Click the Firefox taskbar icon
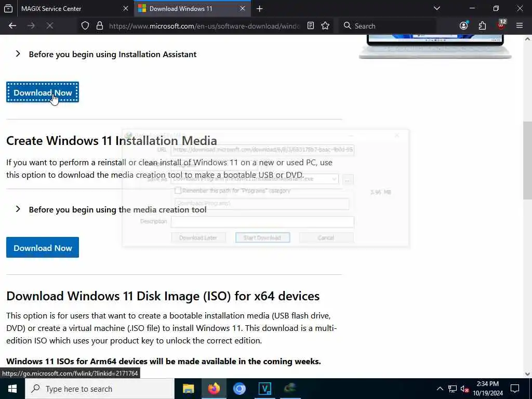 coord(214,389)
